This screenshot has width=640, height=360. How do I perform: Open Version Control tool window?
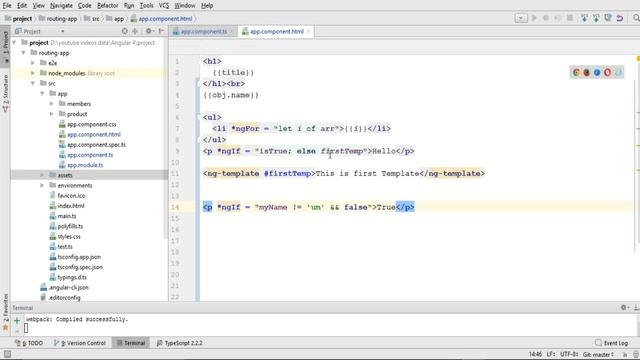(80, 343)
